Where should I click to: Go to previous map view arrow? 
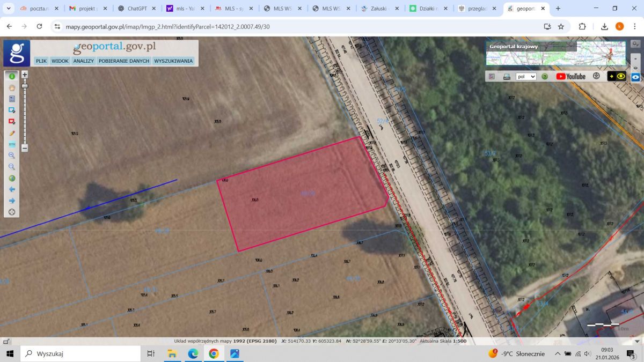coord(12,189)
